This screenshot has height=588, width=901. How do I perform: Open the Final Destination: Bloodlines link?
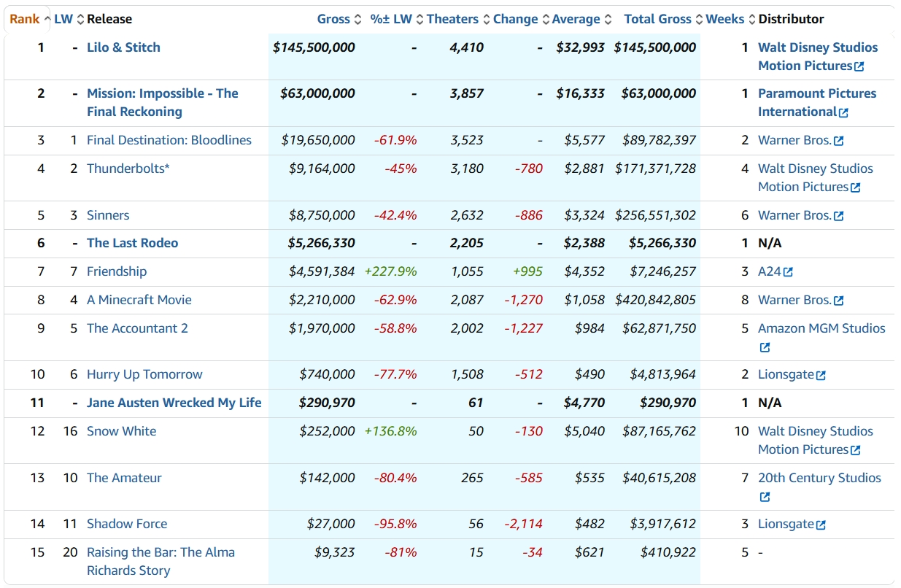pos(169,140)
